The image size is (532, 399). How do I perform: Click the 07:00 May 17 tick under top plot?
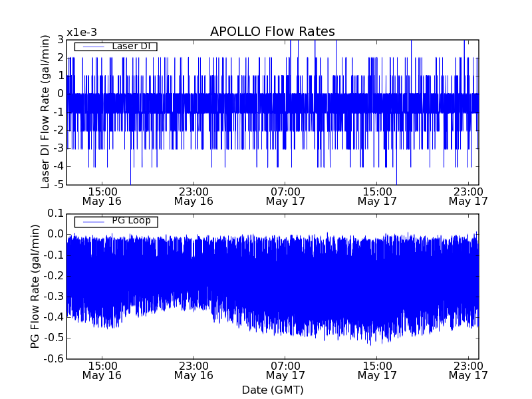(285, 196)
